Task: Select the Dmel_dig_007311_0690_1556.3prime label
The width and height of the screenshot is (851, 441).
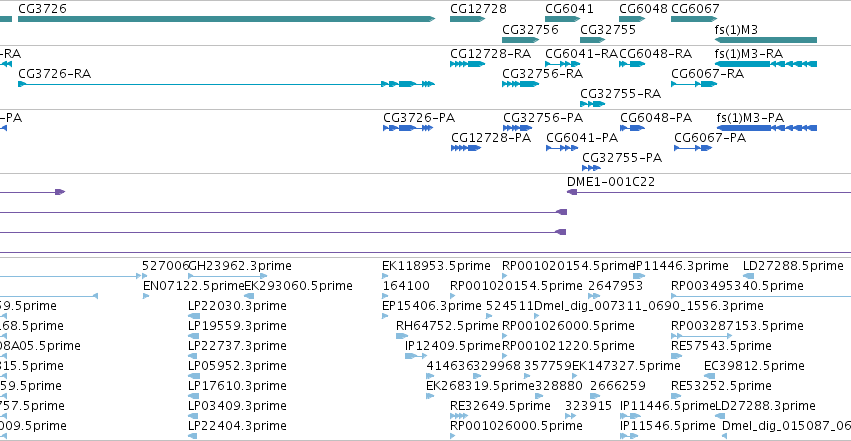Action: click(649, 306)
